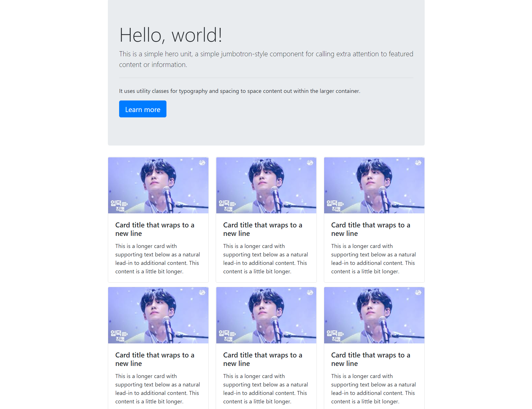Click the 'This is a simple hero unit' lead paragraph
532x409 pixels.
tap(266, 59)
